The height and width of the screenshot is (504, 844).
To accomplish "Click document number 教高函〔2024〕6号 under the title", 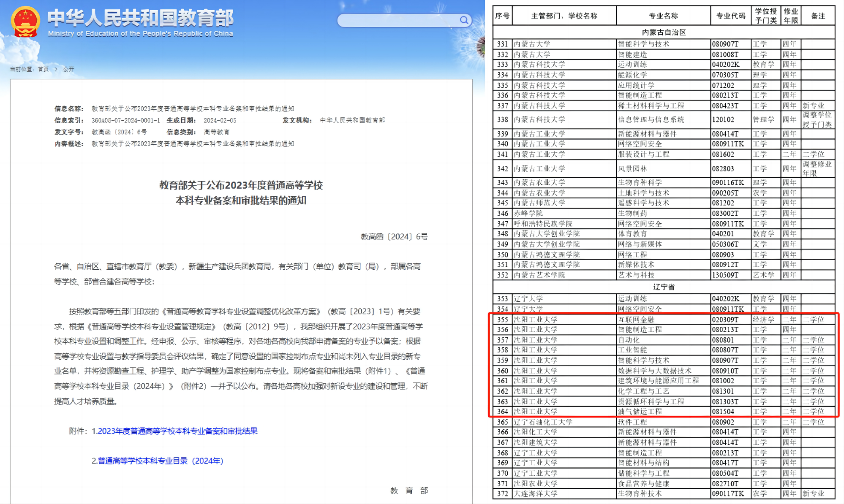I will pyautogui.click(x=394, y=236).
